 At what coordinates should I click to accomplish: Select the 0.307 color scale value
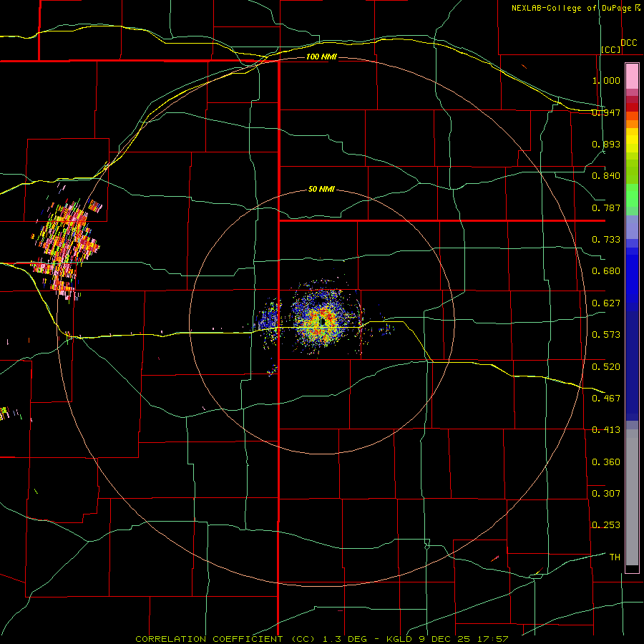[606, 493]
